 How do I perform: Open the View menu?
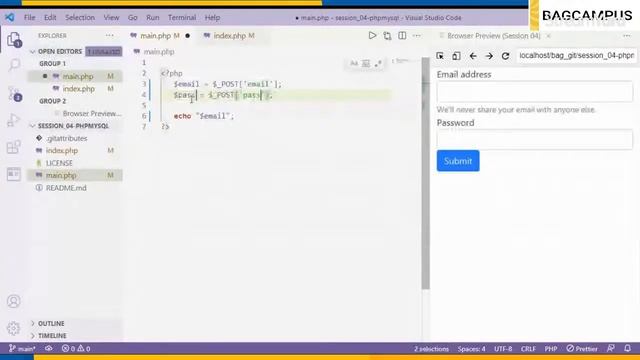(111, 18)
